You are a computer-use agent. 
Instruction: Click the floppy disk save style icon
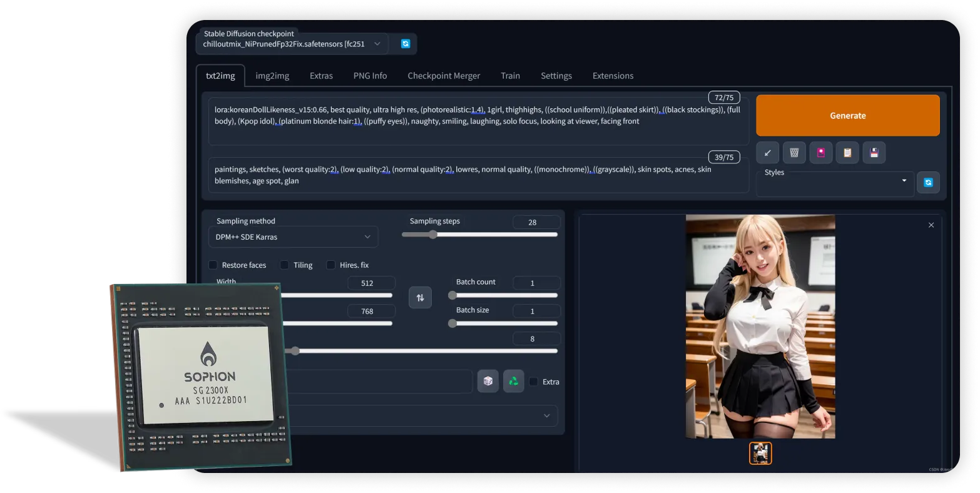click(874, 153)
